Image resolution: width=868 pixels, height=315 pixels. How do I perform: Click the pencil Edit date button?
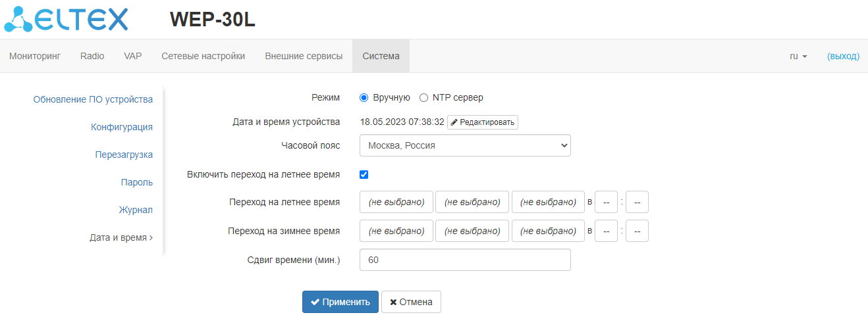483,122
